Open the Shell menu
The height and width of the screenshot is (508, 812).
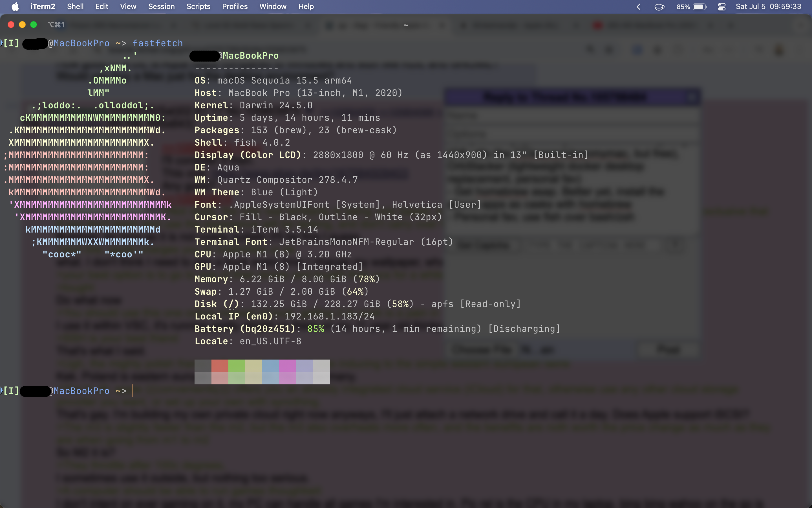click(x=75, y=6)
